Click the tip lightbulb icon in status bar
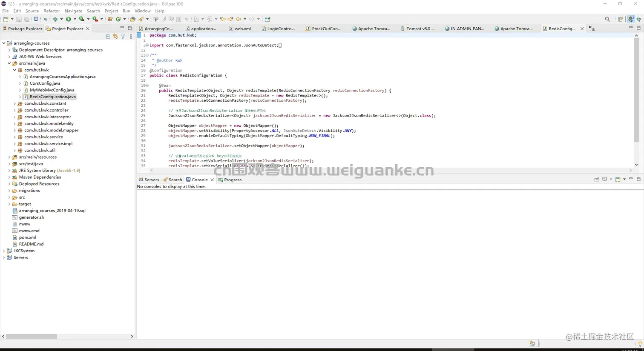This screenshot has width=644, height=351. point(640,344)
